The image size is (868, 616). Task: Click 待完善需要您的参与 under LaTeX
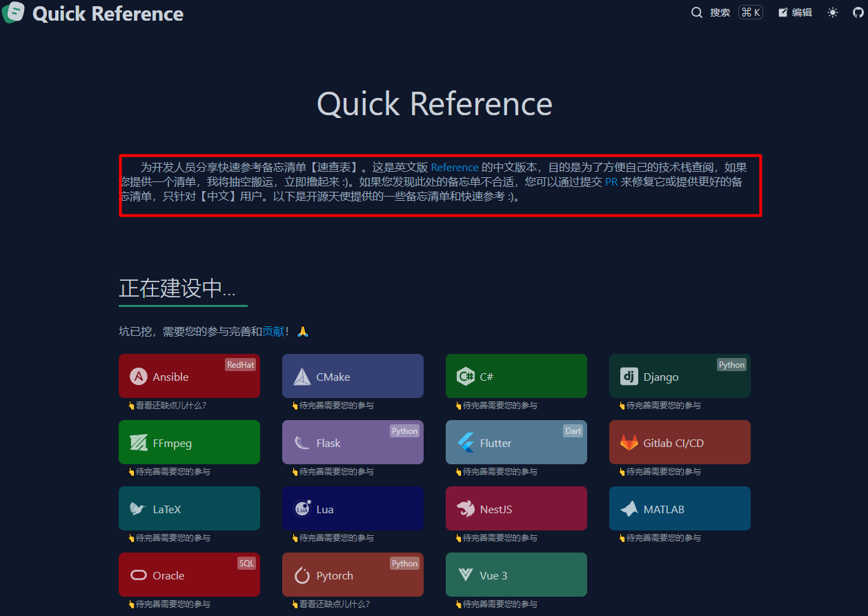point(172,538)
